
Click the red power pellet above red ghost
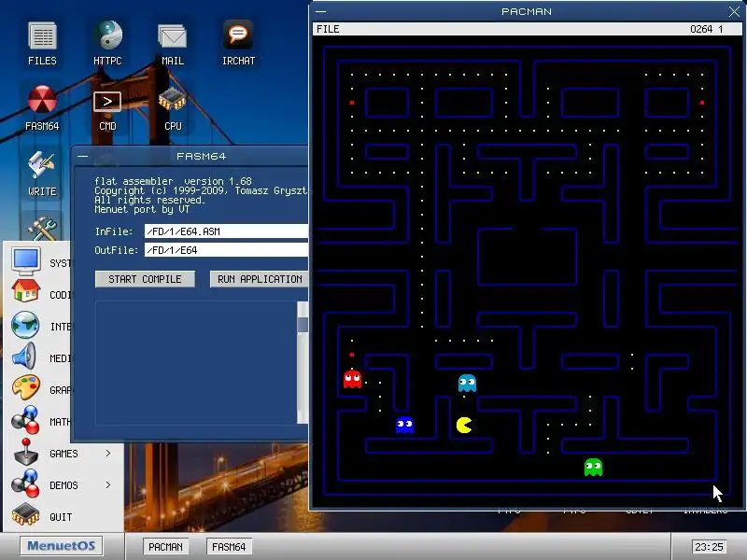(x=352, y=355)
